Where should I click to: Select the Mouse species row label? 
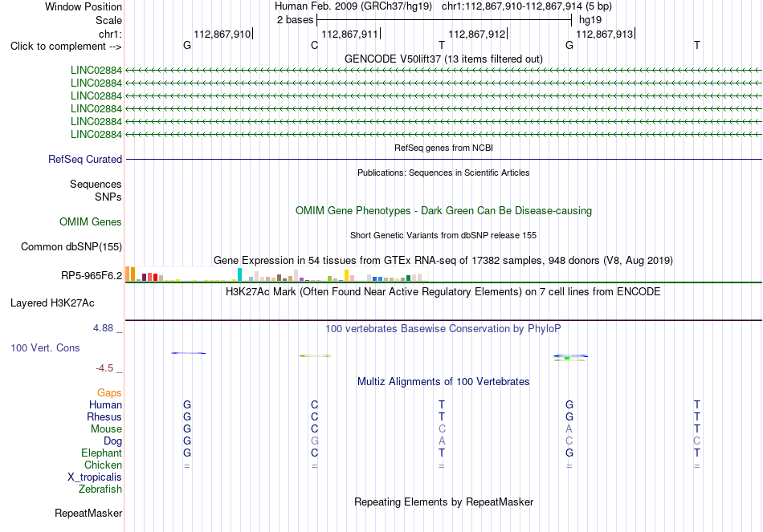coord(106,429)
